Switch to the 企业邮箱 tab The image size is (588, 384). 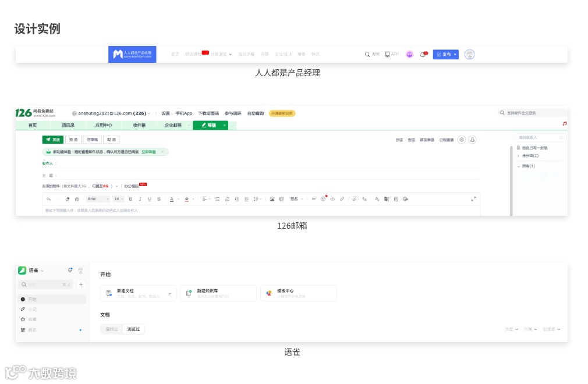[173, 125]
